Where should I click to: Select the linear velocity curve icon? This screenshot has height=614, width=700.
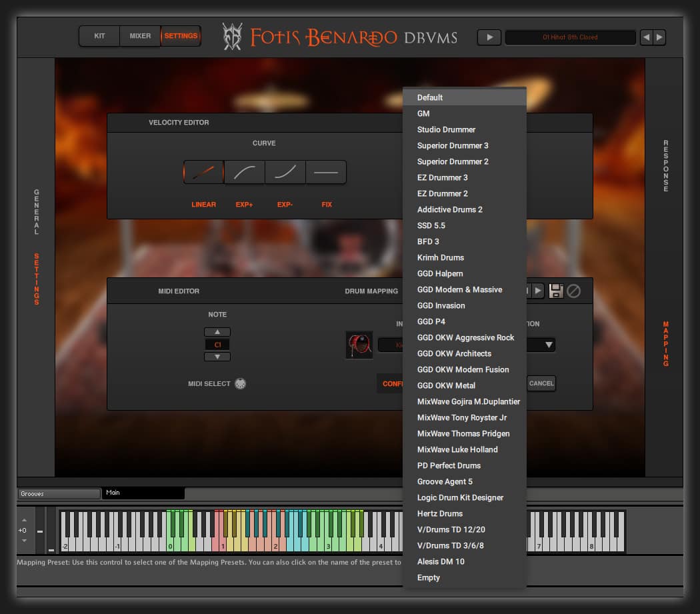pos(203,173)
